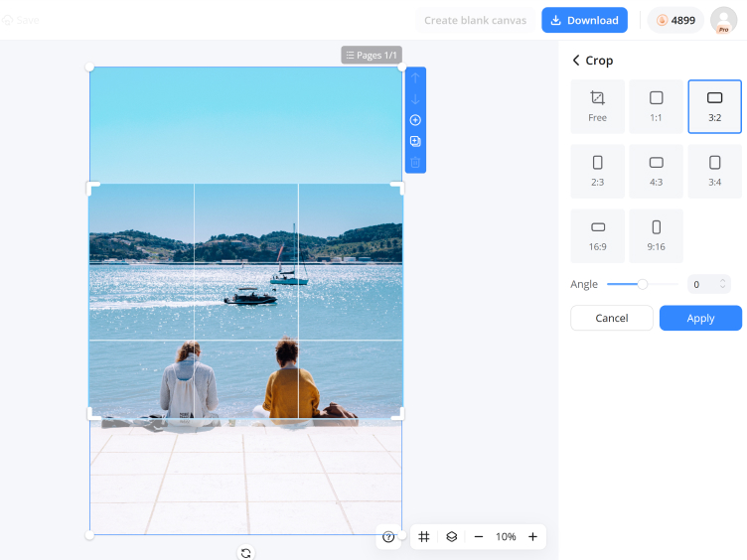The image size is (747, 560).
Task: Open the Pro user profile avatar
Action: click(x=723, y=20)
